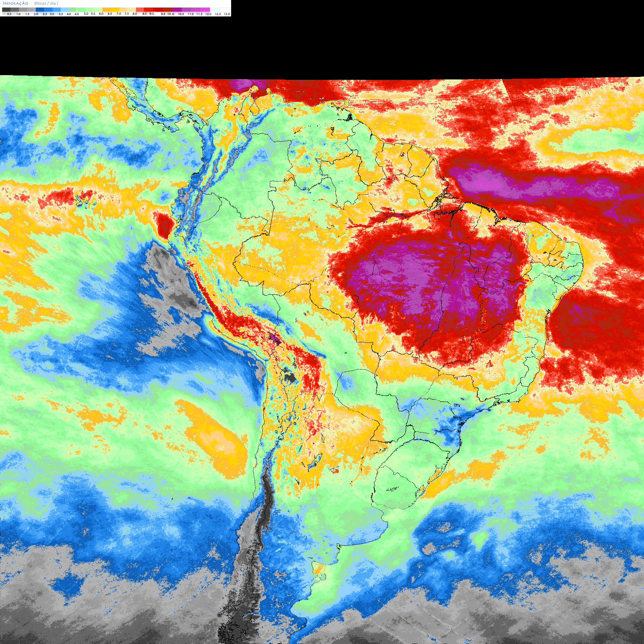
Task: Click the 6.5 legend value
Action: tap(110, 14)
